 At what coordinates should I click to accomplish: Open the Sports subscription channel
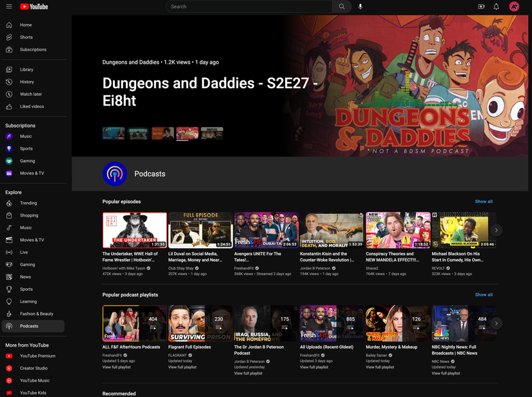pos(33,148)
